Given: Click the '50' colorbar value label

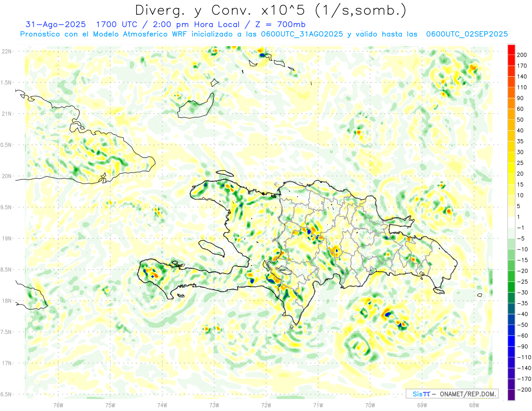Looking at the screenshot, I should 520,120.
